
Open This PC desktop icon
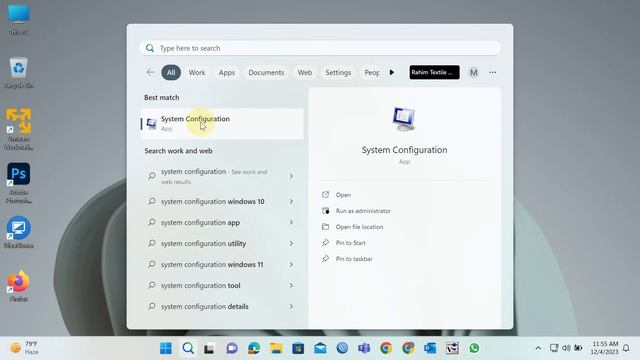tap(19, 19)
